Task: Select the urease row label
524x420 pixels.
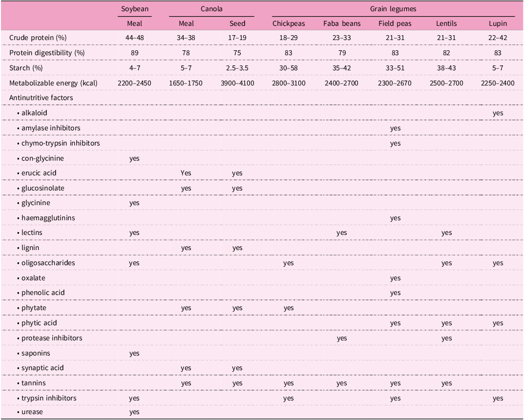Action: (32, 412)
